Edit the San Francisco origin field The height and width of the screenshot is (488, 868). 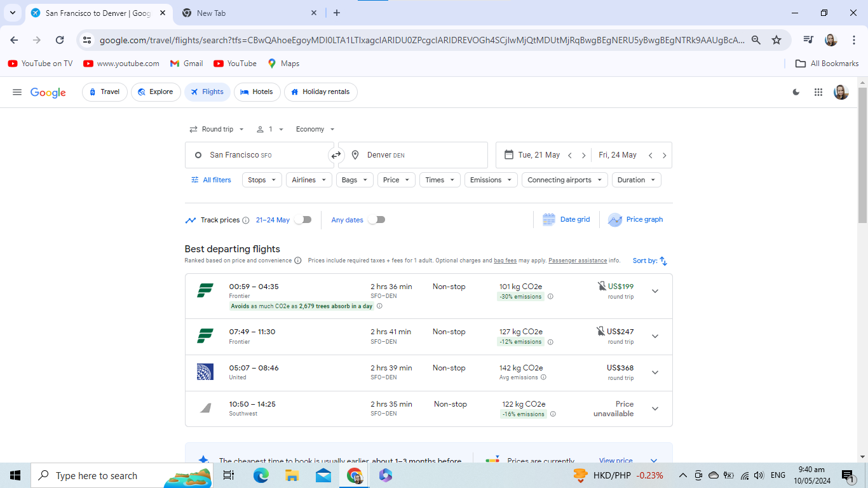(259, 155)
